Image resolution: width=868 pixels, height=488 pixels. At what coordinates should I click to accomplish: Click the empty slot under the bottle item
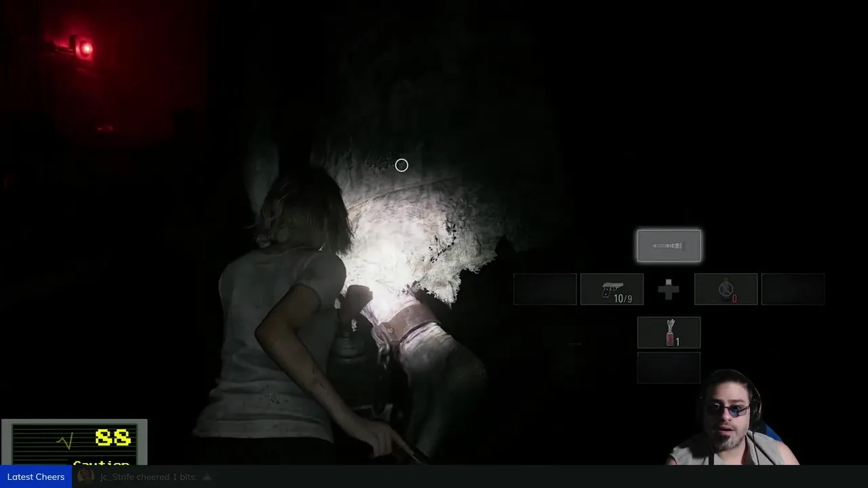(669, 367)
